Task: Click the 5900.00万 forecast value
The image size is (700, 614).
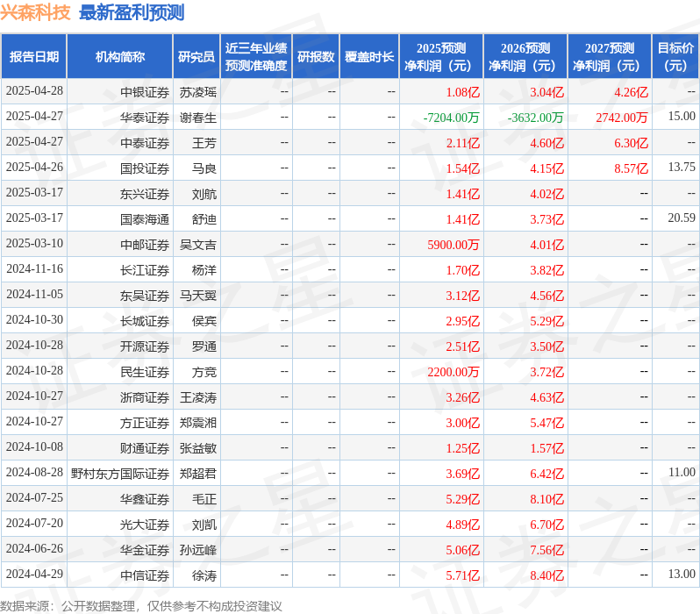Action: (454, 245)
